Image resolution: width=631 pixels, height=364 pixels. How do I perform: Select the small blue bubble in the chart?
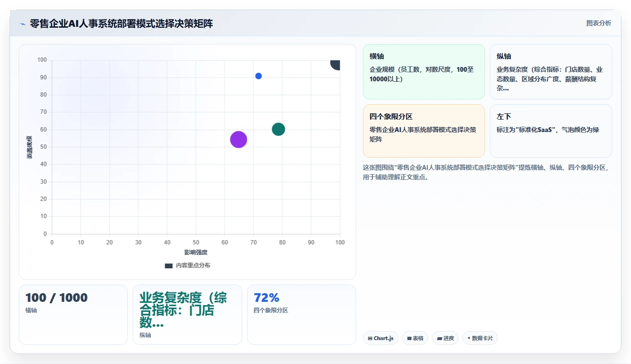259,76
